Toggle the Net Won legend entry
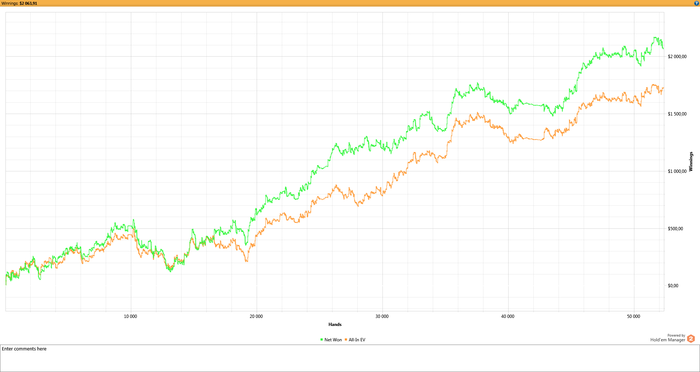The height and width of the screenshot is (372, 700). click(x=331, y=340)
